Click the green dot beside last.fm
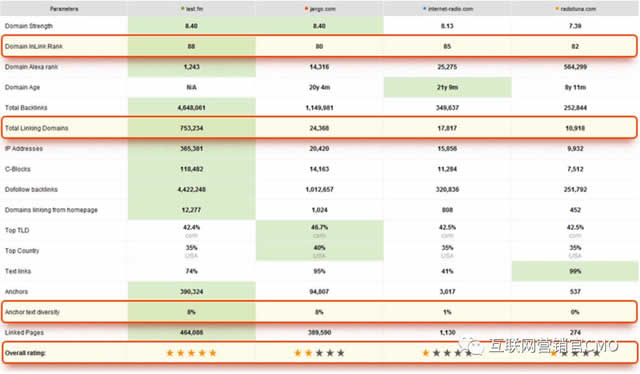The width and height of the screenshot is (640, 374). pos(182,8)
